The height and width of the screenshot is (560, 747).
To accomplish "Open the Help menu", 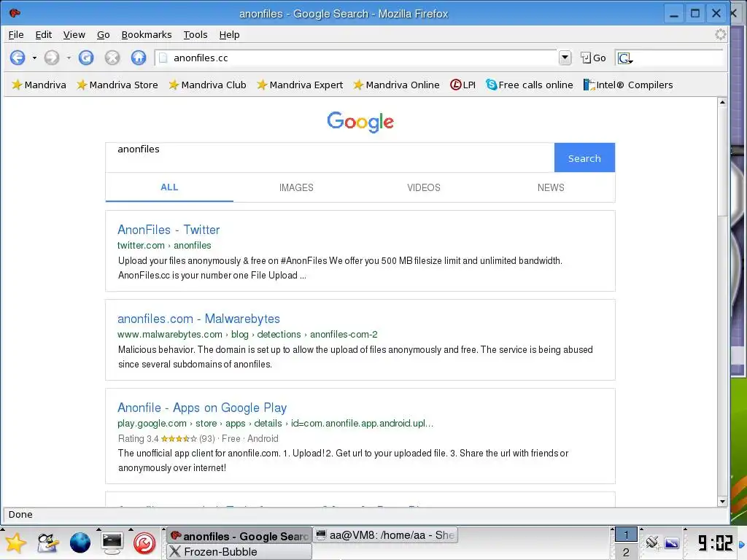I will tap(229, 35).
